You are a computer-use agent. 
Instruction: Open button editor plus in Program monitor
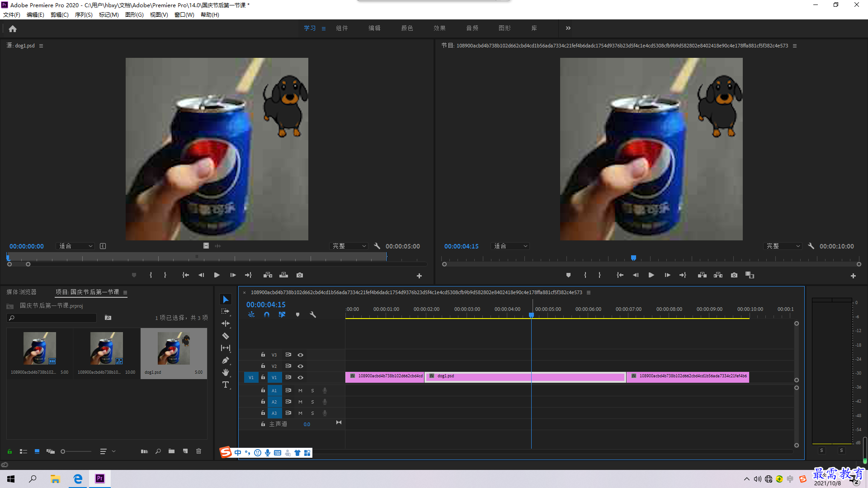click(853, 276)
